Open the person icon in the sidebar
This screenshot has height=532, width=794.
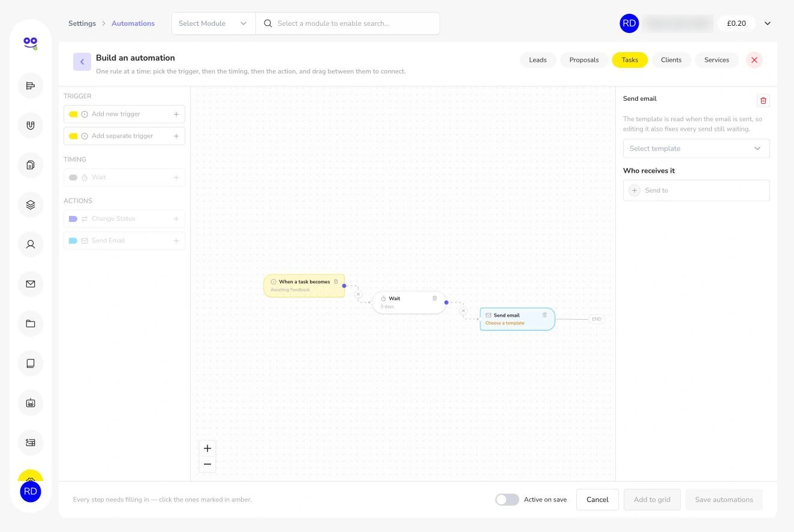tap(31, 244)
